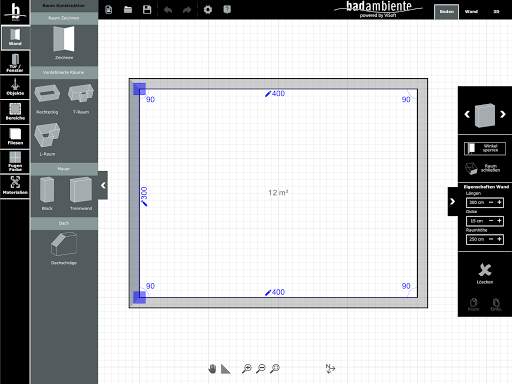
Task: Open the list icon next to settings
Action: tap(227, 10)
